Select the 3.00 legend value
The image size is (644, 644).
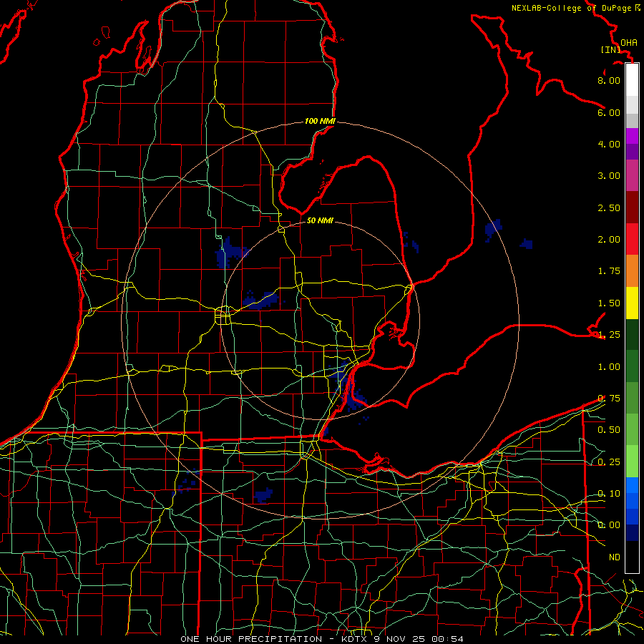[609, 176]
